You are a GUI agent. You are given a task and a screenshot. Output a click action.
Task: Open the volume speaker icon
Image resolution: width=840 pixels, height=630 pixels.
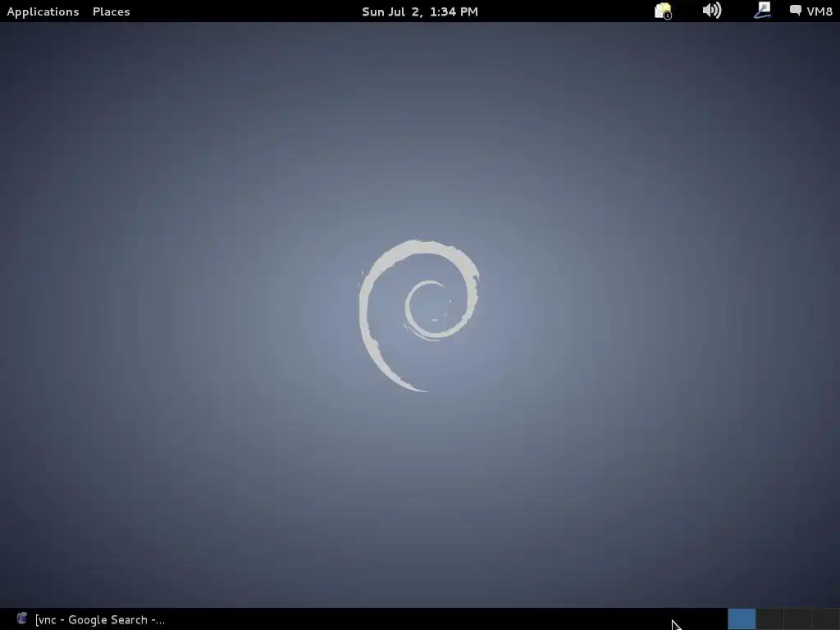(712, 10)
